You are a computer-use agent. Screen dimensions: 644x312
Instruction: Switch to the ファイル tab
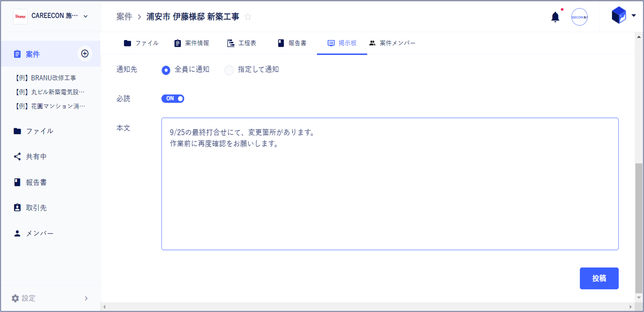point(141,43)
